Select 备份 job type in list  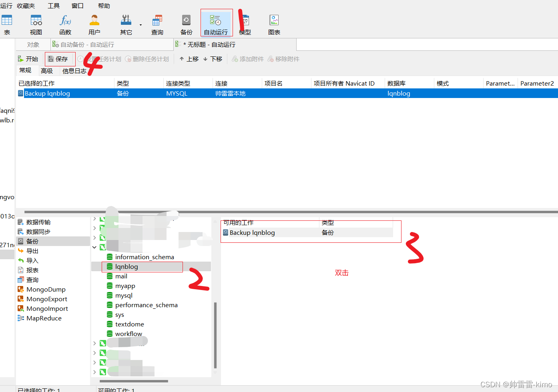tap(53, 241)
